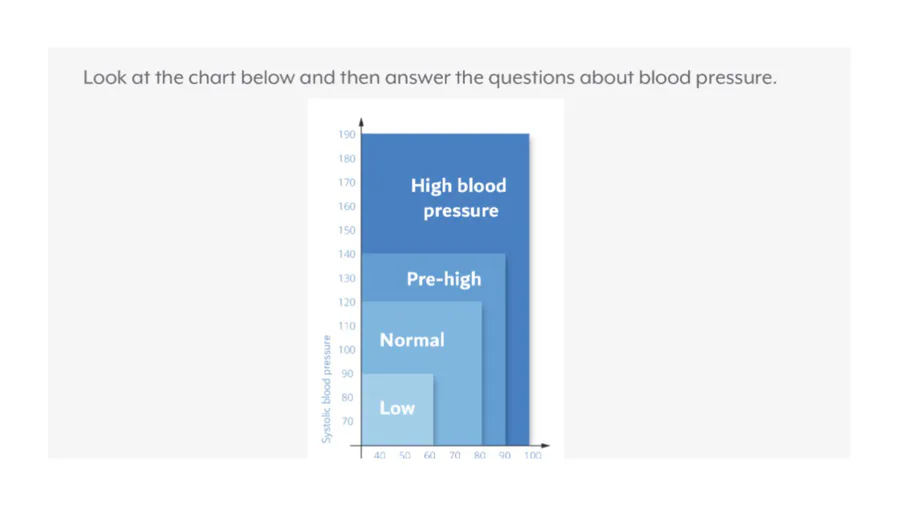Click the 40 label on the horizontal axis
Screen dimensions: 900x506
pos(379,455)
